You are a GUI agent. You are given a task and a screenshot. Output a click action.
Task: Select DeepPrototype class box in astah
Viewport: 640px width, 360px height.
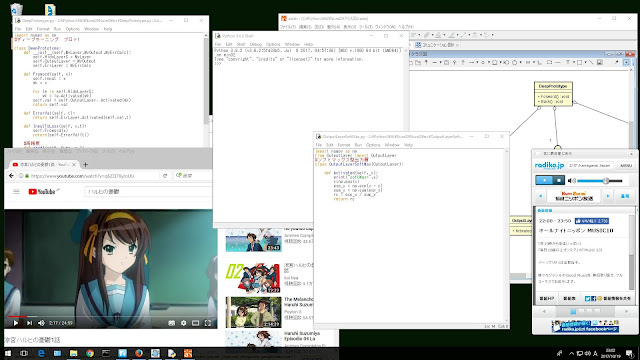click(553, 94)
